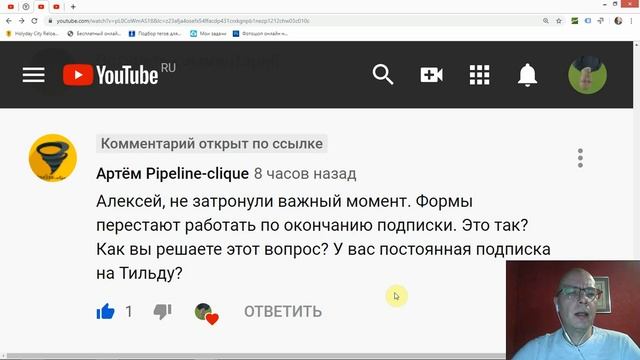Click the create video camera-plus icon
Screen dimensions: 640x360
[x=431, y=75]
